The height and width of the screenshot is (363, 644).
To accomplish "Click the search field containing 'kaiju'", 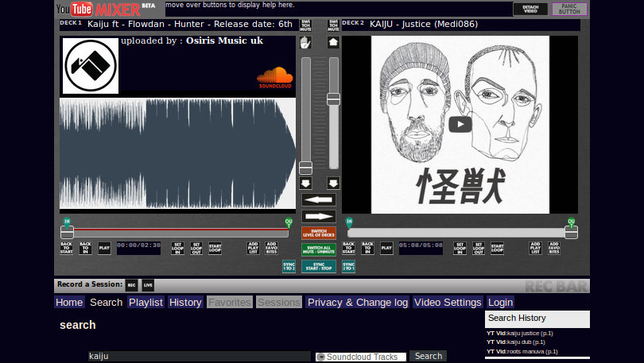I will click(x=200, y=356).
